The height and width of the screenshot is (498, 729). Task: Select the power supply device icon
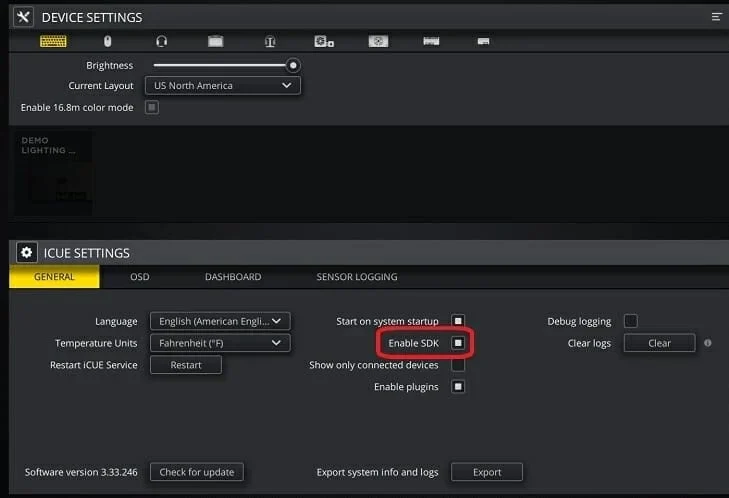tap(378, 41)
